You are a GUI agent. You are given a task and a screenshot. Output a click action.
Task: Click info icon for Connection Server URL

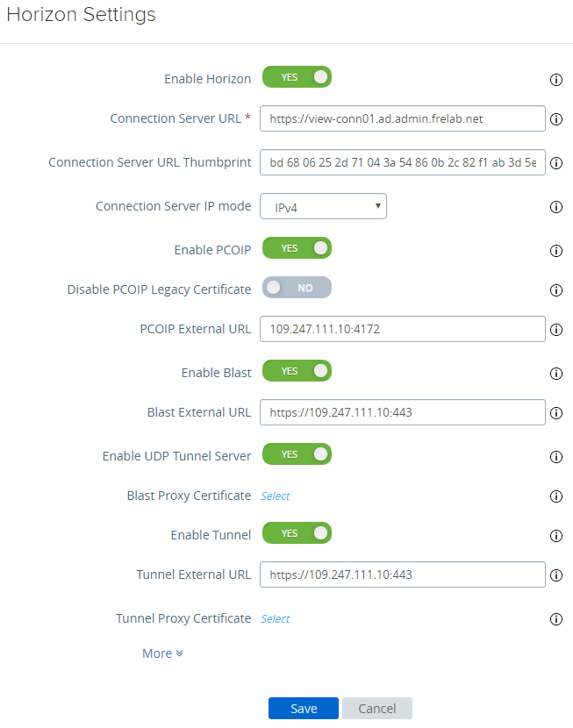coord(555,120)
